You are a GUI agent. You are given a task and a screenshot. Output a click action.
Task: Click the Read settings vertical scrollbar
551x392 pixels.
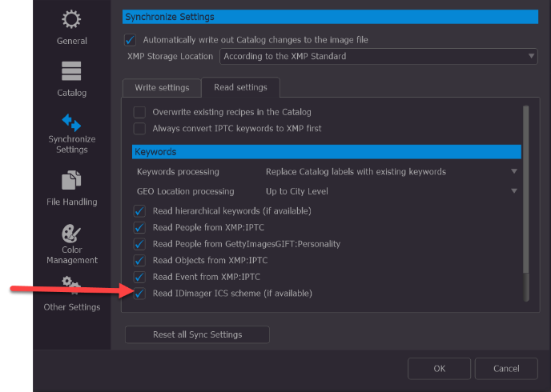pos(525,203)
